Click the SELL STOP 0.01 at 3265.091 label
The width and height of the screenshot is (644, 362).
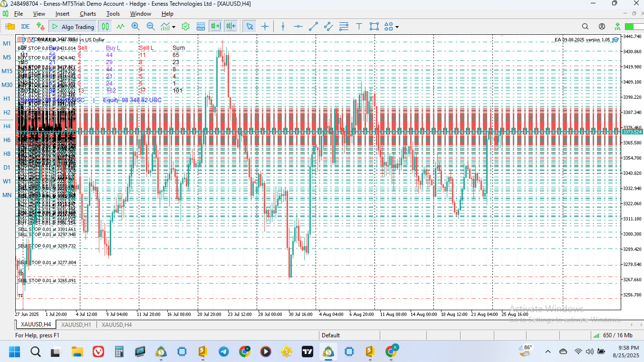pos(47,281)
